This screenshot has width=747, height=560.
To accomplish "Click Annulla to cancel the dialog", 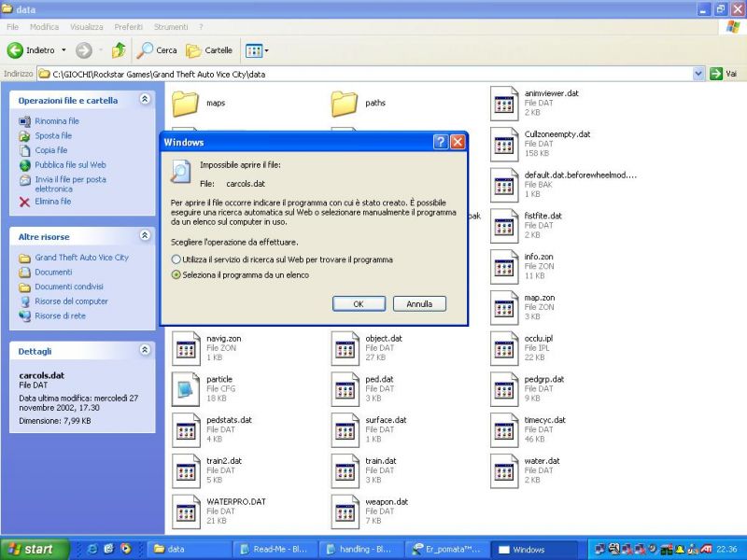I will tap(419, 304).
